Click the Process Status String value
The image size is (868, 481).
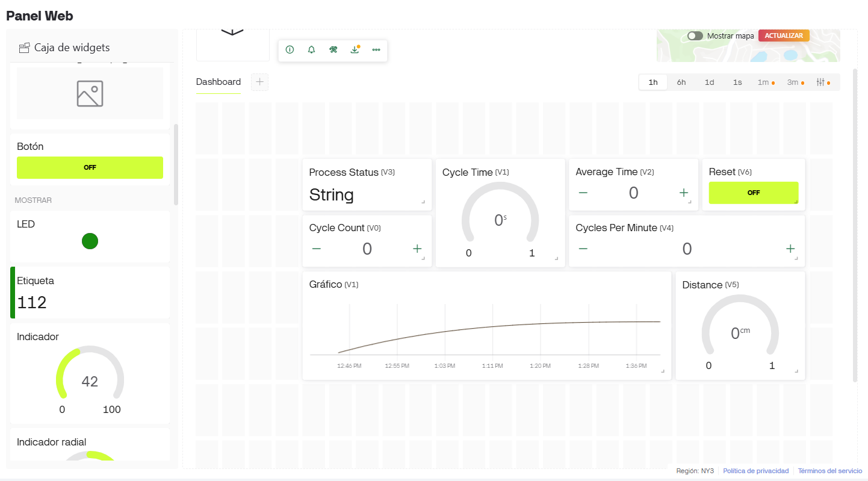tap(331, 195)
